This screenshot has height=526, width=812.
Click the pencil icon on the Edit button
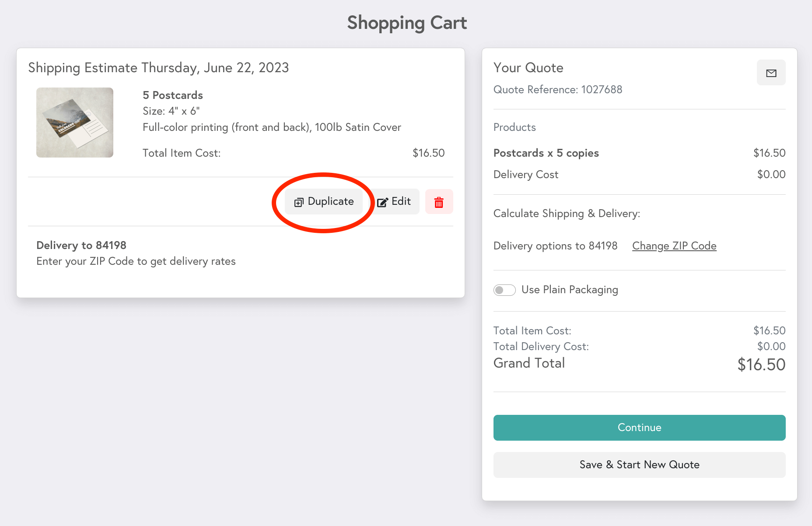pos(383,202)
